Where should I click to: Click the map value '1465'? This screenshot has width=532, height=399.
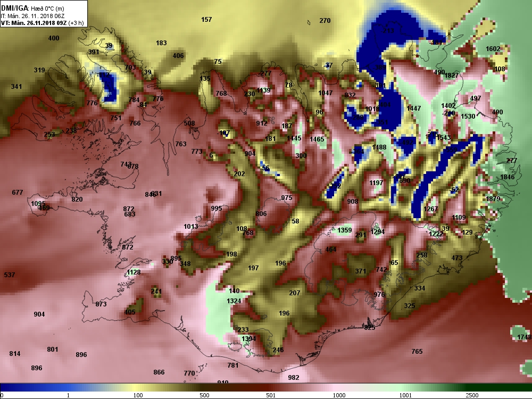point(317,139)
